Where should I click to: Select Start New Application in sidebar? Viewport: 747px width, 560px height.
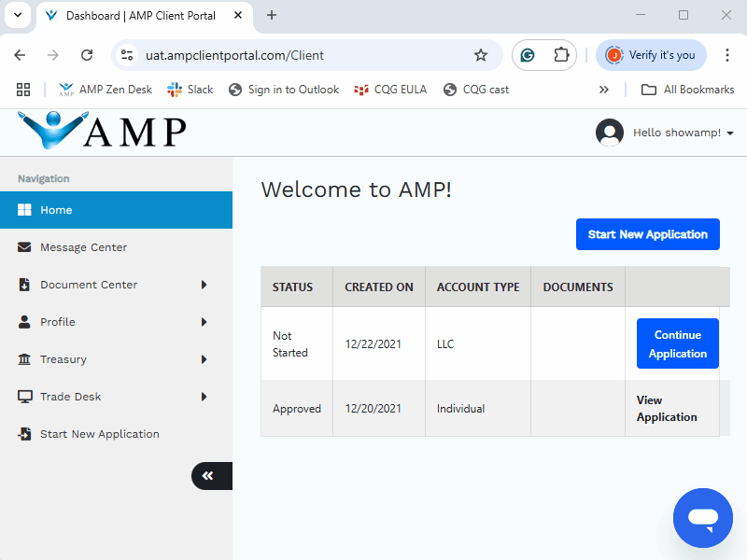pos(99,434)
